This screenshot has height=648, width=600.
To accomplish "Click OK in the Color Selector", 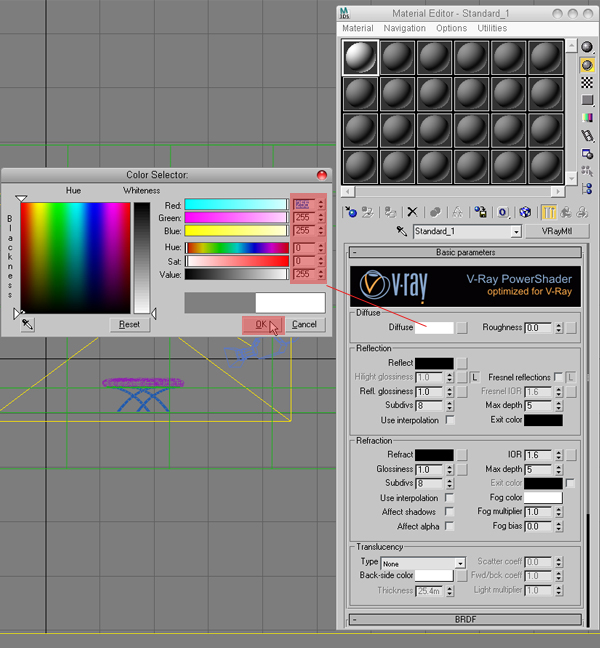I will tap(263, 325).
